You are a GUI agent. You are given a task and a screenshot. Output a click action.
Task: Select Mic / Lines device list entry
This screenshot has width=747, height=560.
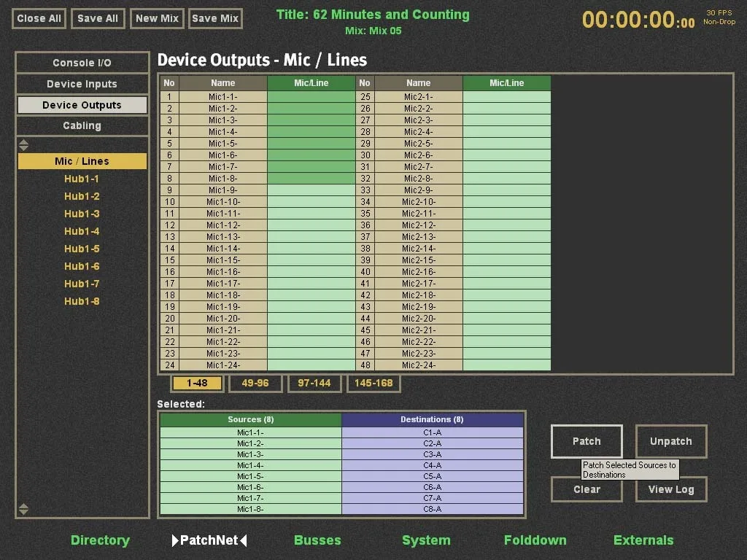tap(82, 161)
